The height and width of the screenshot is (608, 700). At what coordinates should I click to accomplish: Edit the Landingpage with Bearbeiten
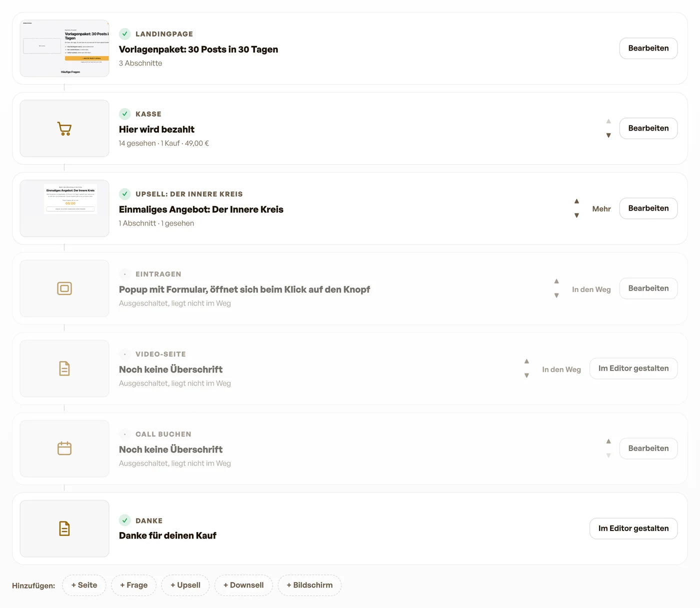pos(648,48)
